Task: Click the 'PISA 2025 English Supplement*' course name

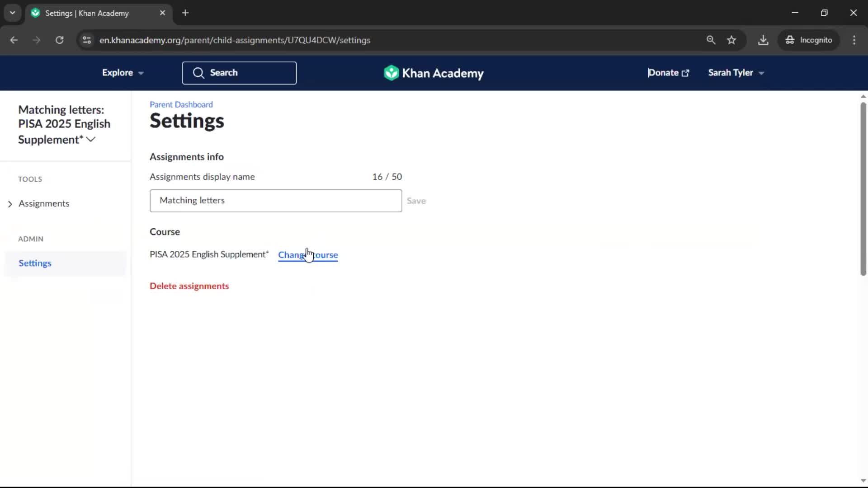Action: tap(209, 254)
